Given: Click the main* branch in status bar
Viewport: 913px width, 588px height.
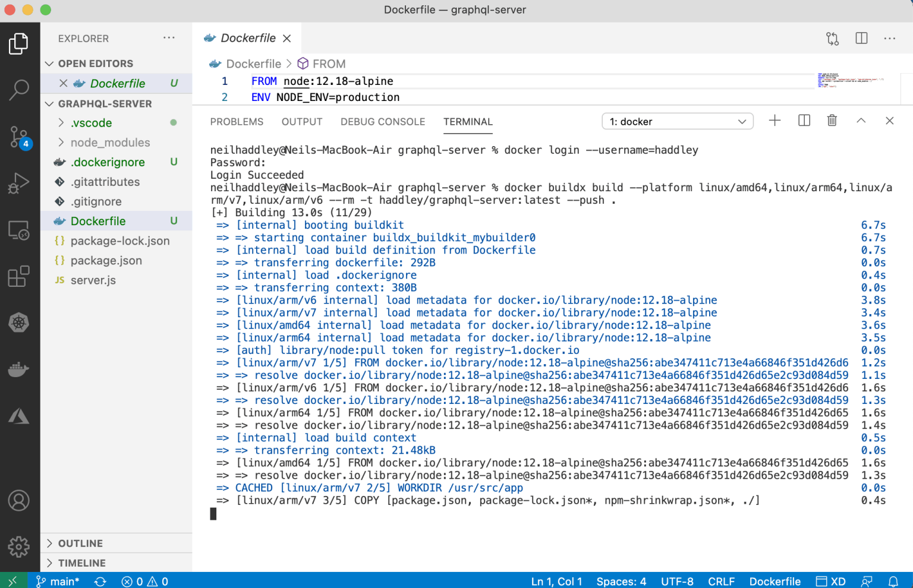Looking at the screenshot, I should (x=58, y=581).
